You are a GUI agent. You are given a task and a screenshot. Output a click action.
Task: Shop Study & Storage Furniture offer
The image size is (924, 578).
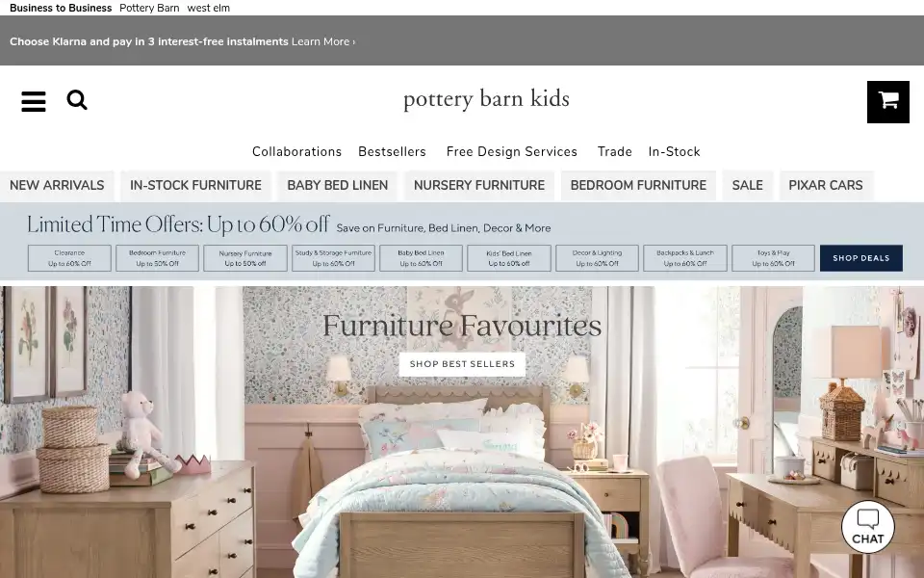(x=334, y=258)
